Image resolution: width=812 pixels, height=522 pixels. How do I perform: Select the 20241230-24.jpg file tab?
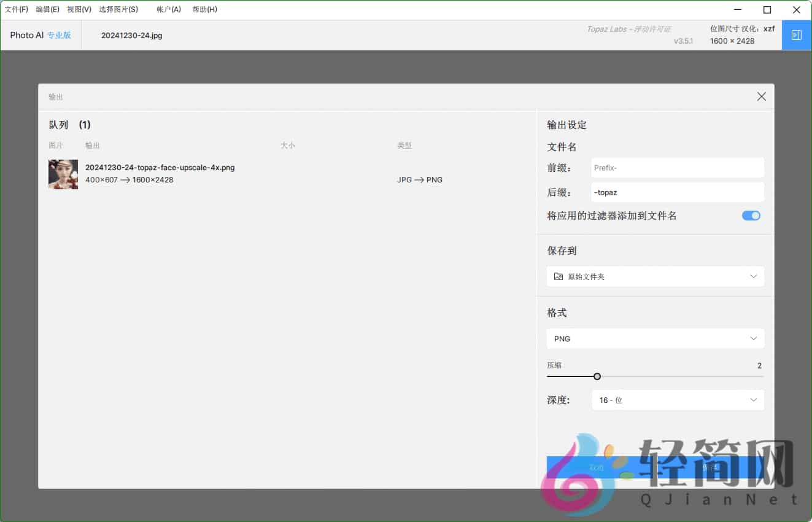[x=131, y=35]
